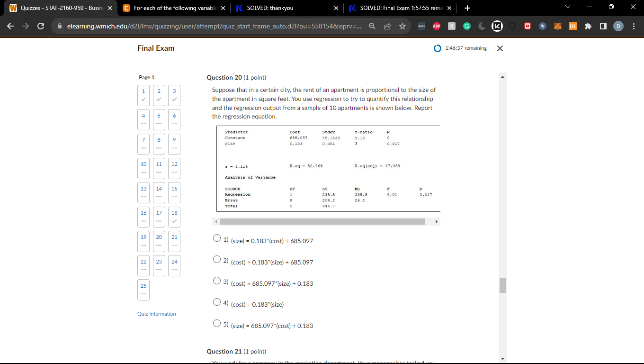This screenshot has width=644, height=364.
Task: Click the zoom magnifier icon in address bar
Action: [x=373, y=27]
